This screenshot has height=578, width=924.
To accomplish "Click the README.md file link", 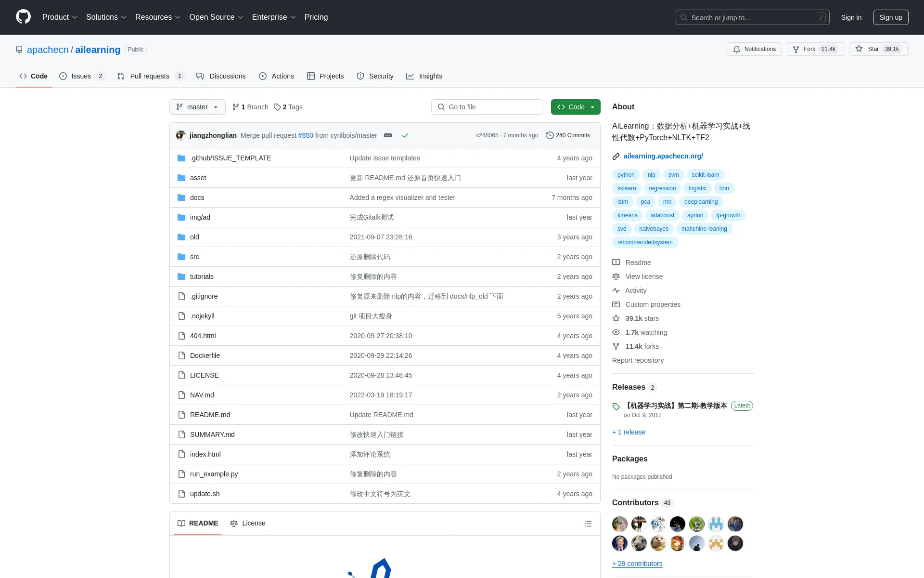I will tap(210, 414).
